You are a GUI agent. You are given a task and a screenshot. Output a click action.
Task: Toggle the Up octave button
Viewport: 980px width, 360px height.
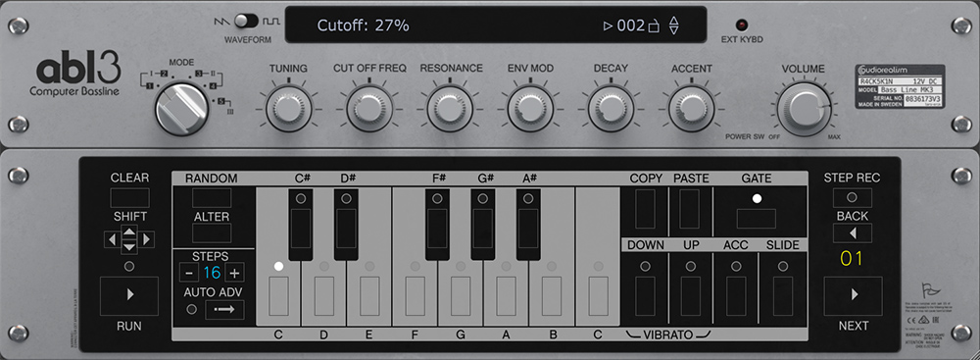[691, 295]
